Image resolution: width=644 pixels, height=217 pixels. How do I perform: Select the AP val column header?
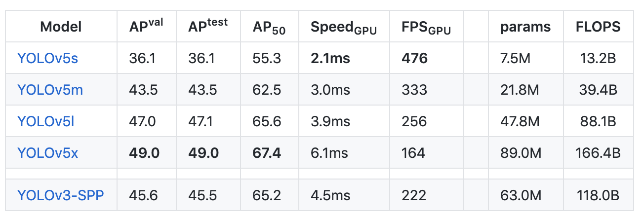click(x=146, y=26)
